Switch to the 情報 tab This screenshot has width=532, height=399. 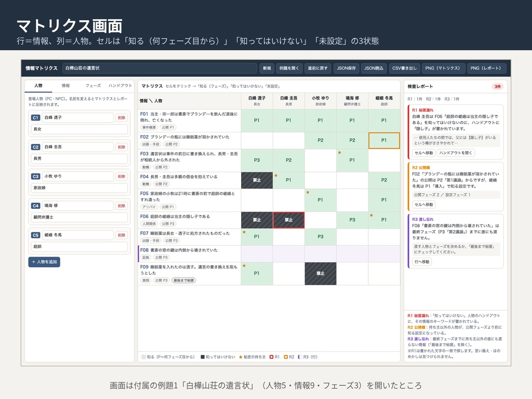tap(65, 86)
